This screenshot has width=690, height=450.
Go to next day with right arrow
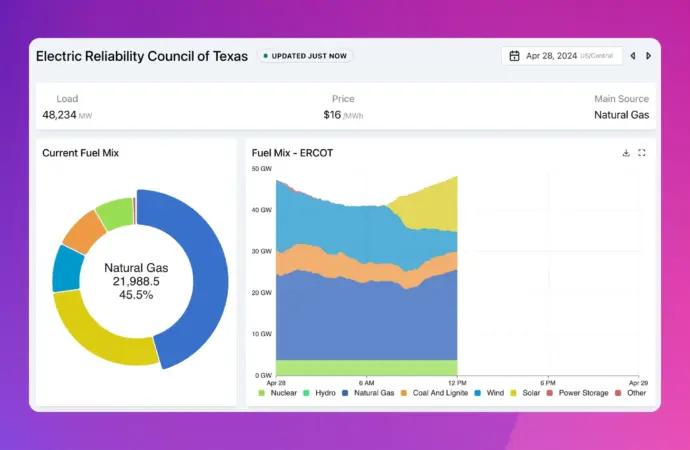pyautogui.click(x=648, y=56)
